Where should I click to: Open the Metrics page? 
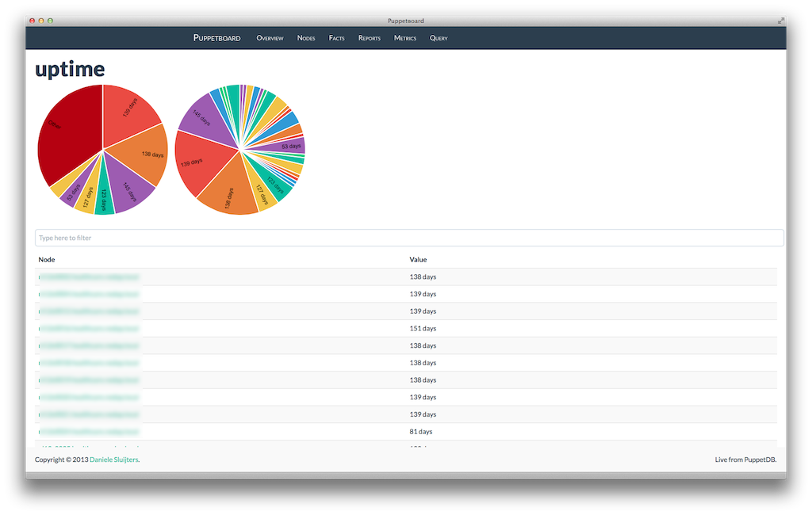click(405, 38)
